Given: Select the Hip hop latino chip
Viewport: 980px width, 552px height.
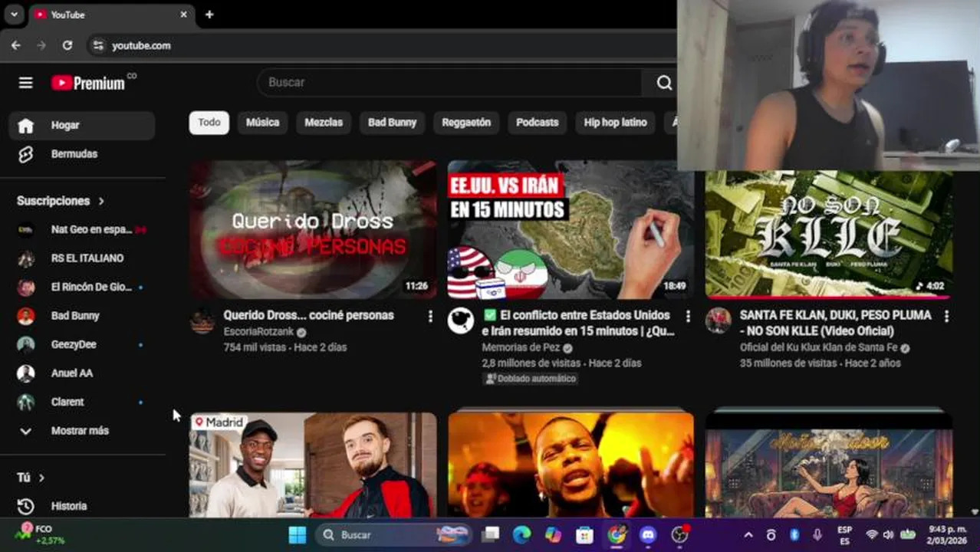Looking at the screenshot, I should 615,123.
